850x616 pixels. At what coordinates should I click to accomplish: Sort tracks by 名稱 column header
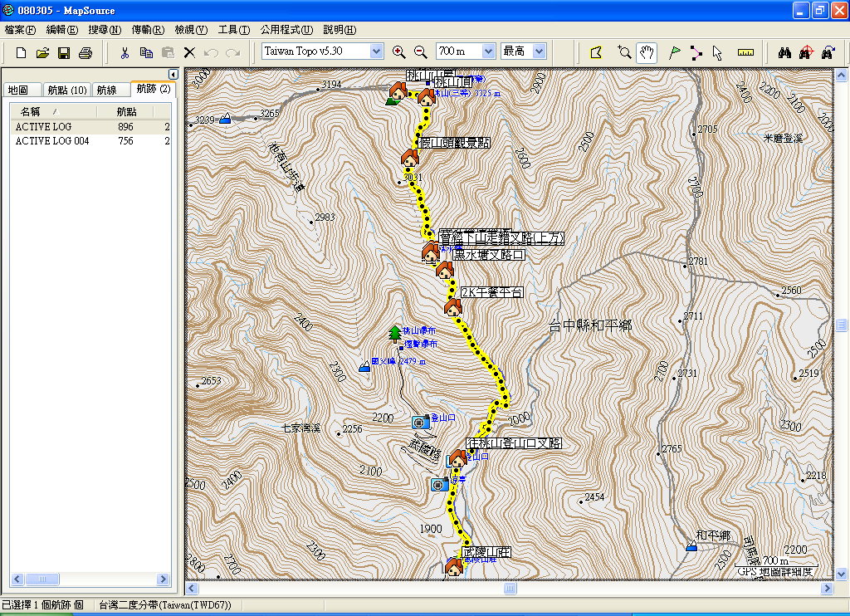53,112
